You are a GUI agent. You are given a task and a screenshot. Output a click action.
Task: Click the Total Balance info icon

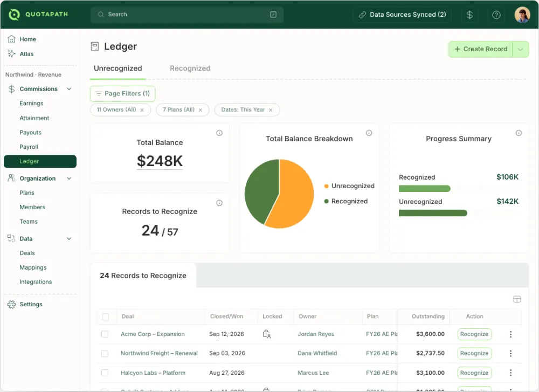219,133
